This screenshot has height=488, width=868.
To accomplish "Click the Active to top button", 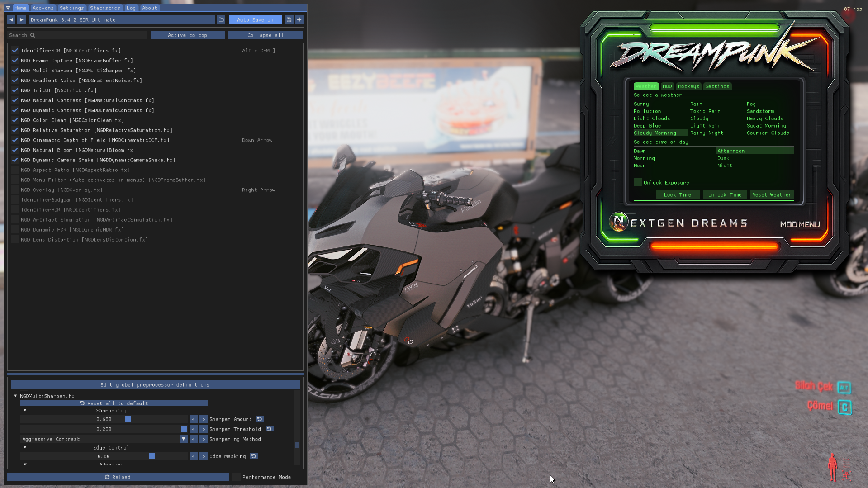I will (x=187, y=35).
